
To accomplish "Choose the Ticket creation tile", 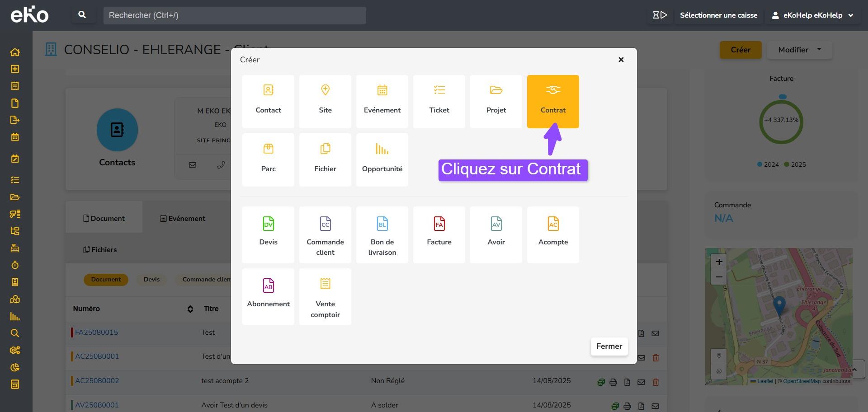I will (439, 101).
